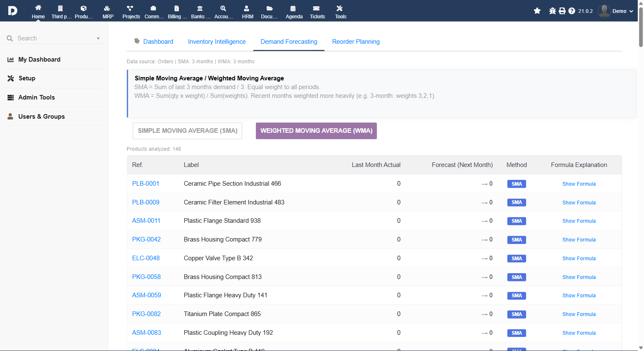
Task: Click the print icon in header
Action: (x=562, y=11)
